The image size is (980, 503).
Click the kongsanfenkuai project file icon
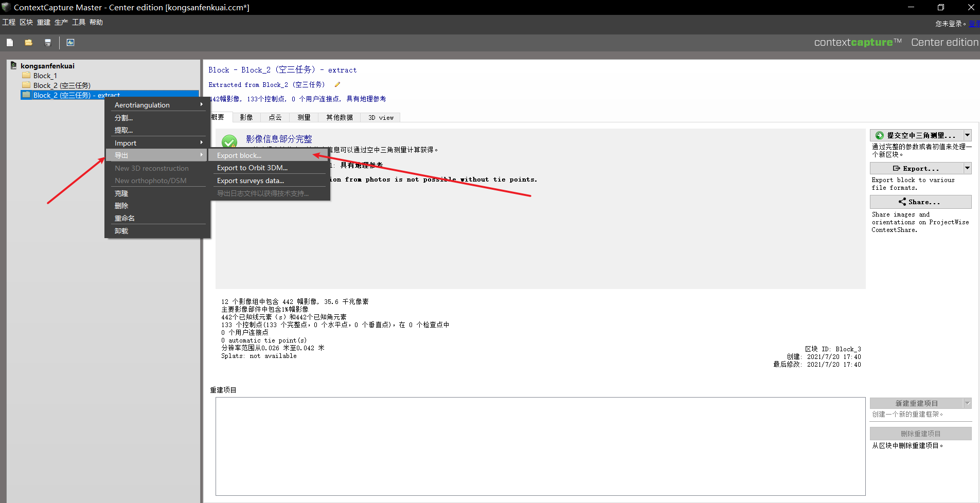point(13,65)
